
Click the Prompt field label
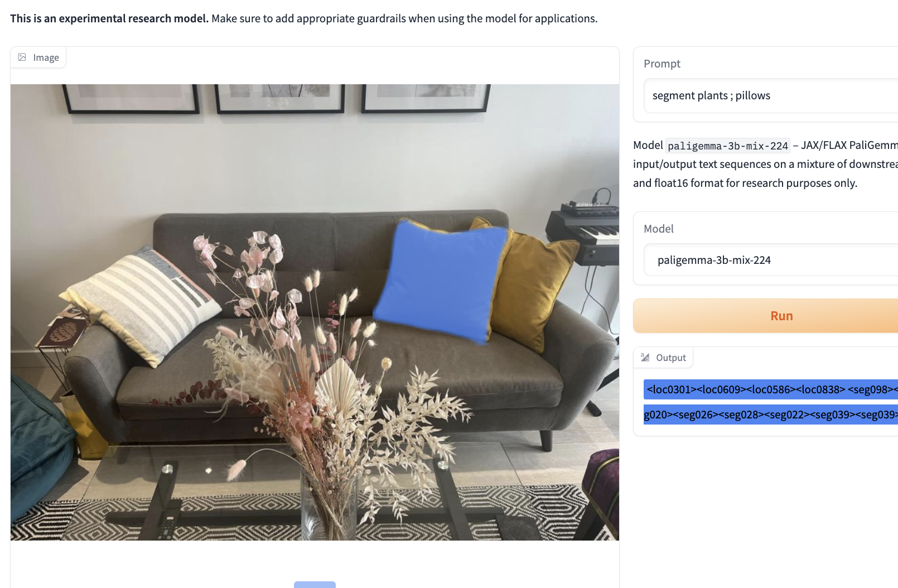coord(662,64)
